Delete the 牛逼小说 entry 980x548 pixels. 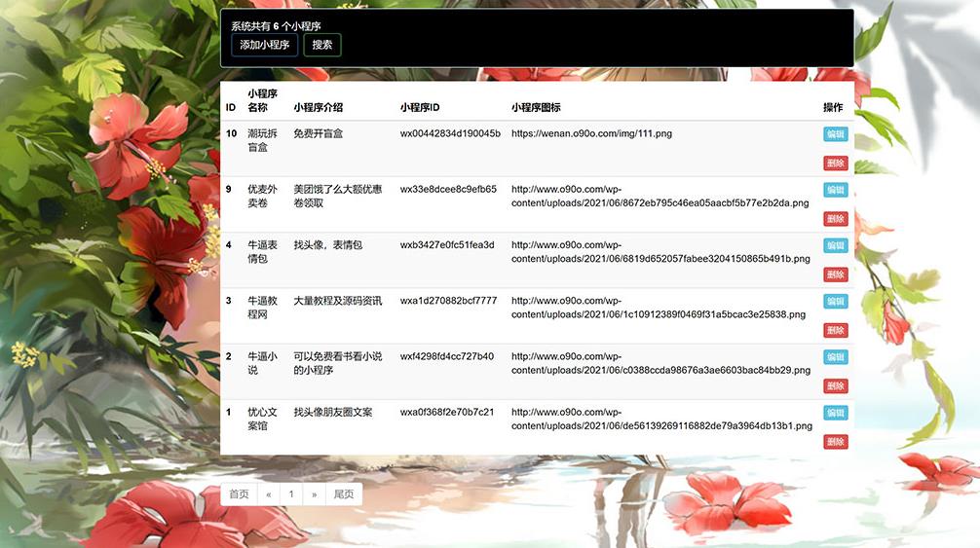(x=835, y=385)
